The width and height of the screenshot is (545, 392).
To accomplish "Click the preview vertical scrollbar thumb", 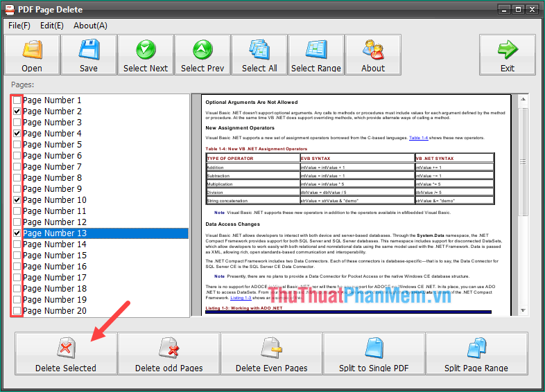I will point(523,162).
